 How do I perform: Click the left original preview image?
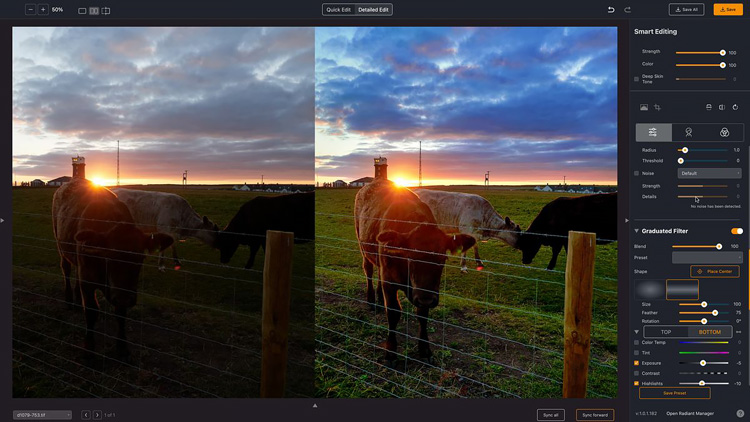(164, 212)
